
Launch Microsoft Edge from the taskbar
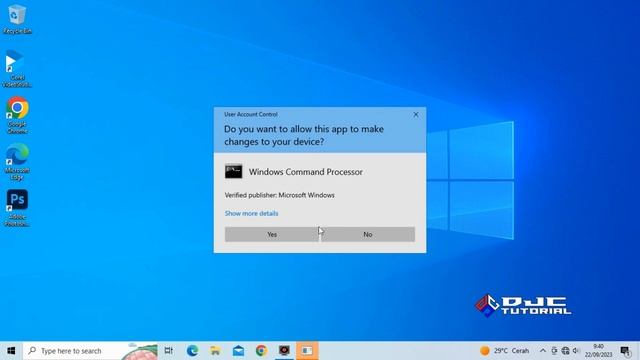192,351
